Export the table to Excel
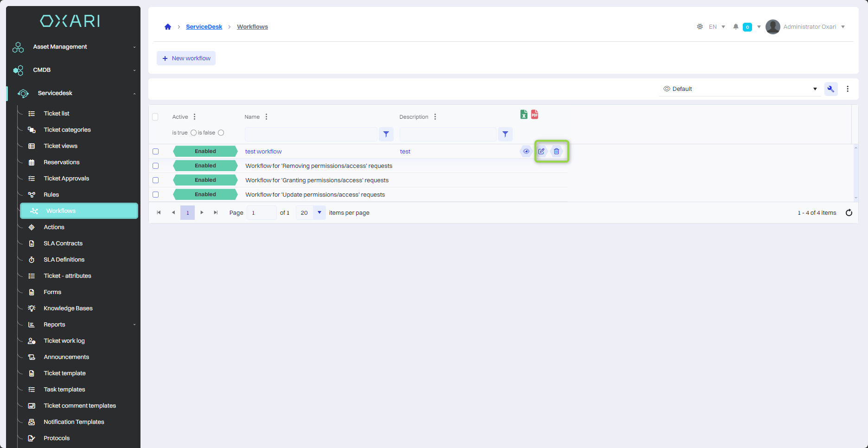Screen dimensions: 868x448 [523, 115]
